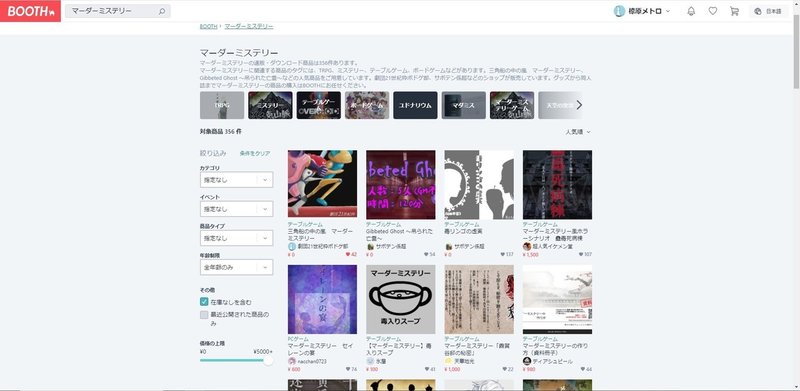This screenshot has height=391, width=800.
Task: Open the 柳原メトロ account menu
Action: click(641, 11)
